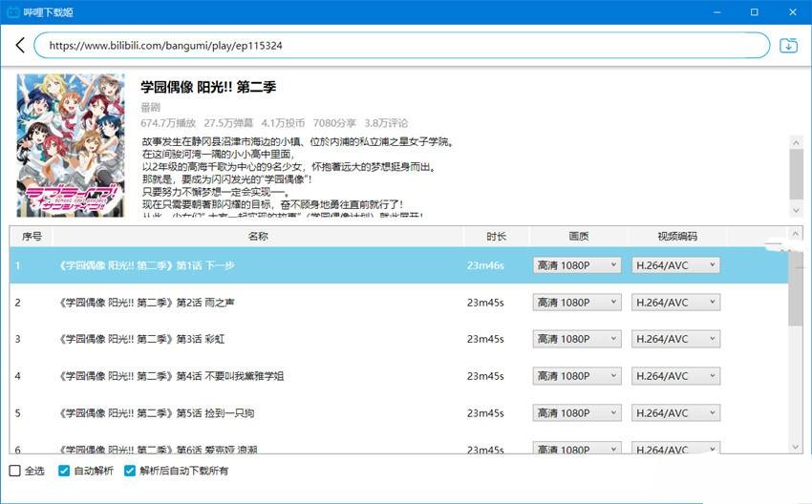Select episode row 第2话 雨之声
Image resolution: width=812 pixels, height=504 pixels.
pyautogui.click(x=398, y=303)
